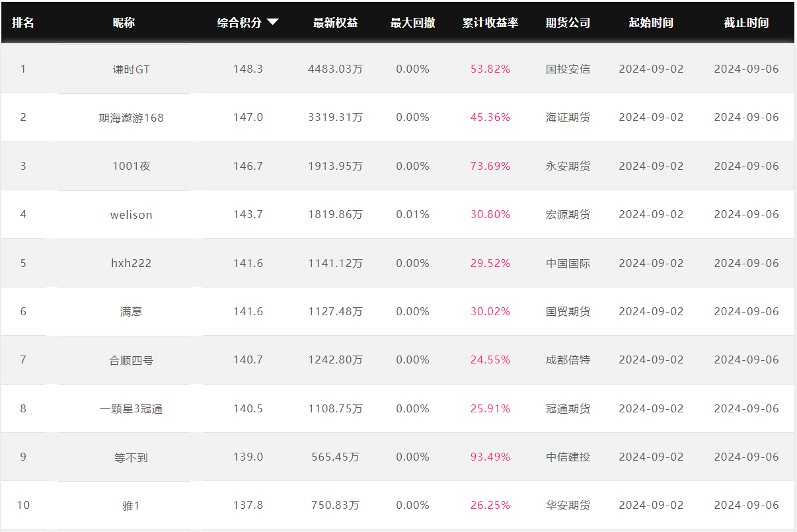The width and height of the screenshot is (797, 532).
Task: Select nickname welison
Action: click(132, 215)
